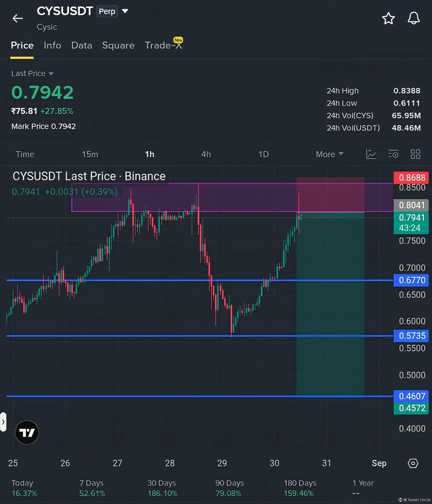This screenshot has width=432, height=504.
Task: Click the blue 0.4607 support line label
Action: point(411,396)
